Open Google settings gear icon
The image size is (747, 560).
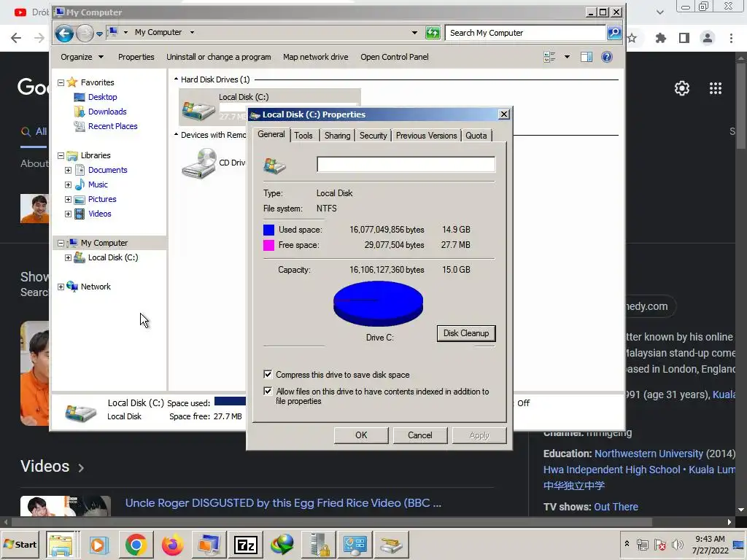682,88
